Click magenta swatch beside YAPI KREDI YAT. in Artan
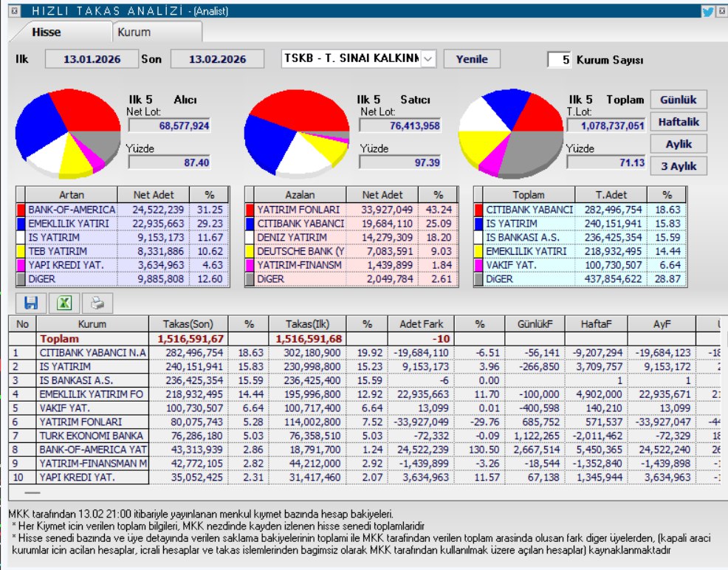The image size is (728, 570). [x=21, y=265]
